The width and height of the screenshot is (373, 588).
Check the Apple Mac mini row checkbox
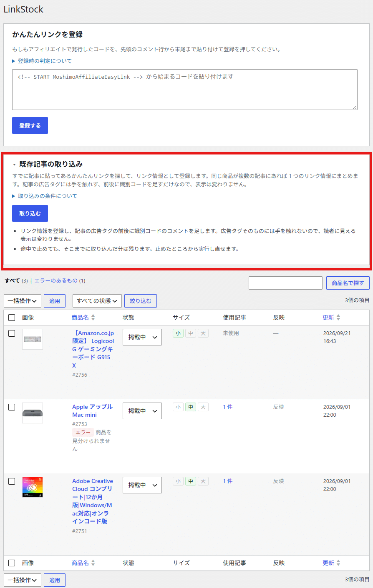pyautogui.click(x=12, y=407)
